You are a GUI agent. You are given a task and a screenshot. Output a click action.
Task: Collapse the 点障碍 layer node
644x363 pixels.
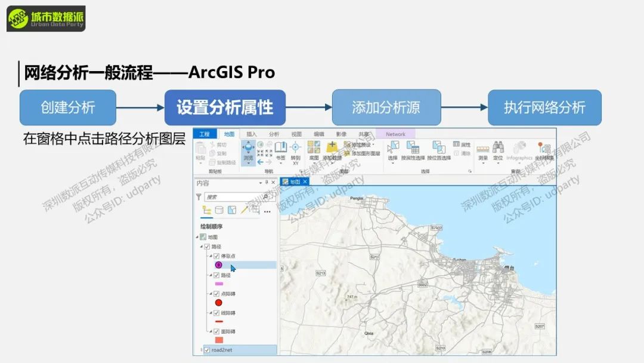pos(211,294)
